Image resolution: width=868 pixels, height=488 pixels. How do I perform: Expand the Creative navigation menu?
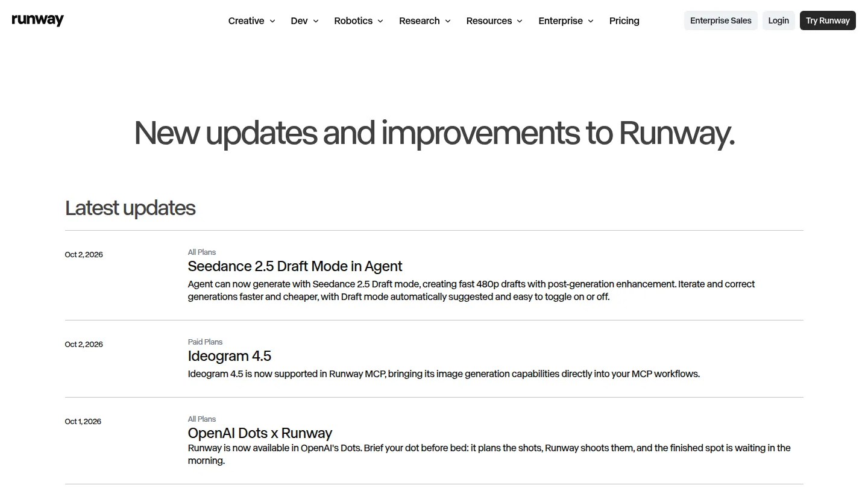[x=252, y=20]
